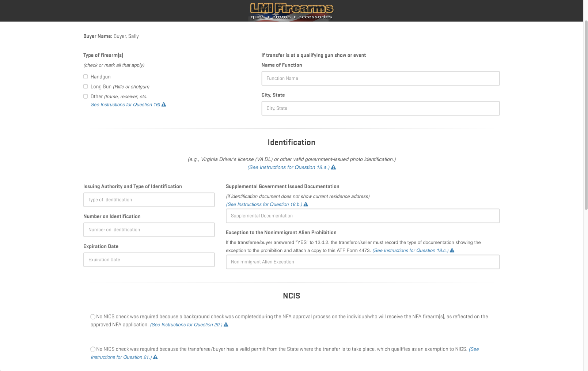588x371 pixels.
Task: Open See Instructions for Question 18.b. link
Action: (x=264, y=204)
